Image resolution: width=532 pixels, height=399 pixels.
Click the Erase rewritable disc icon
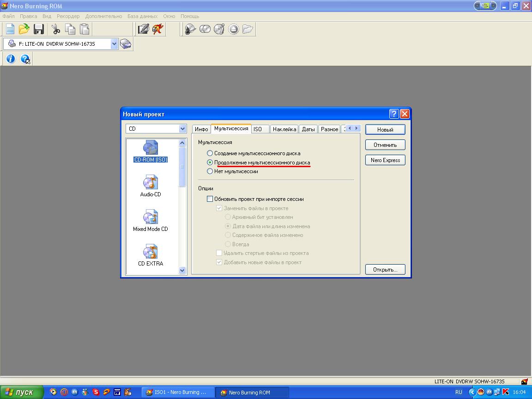219,29
